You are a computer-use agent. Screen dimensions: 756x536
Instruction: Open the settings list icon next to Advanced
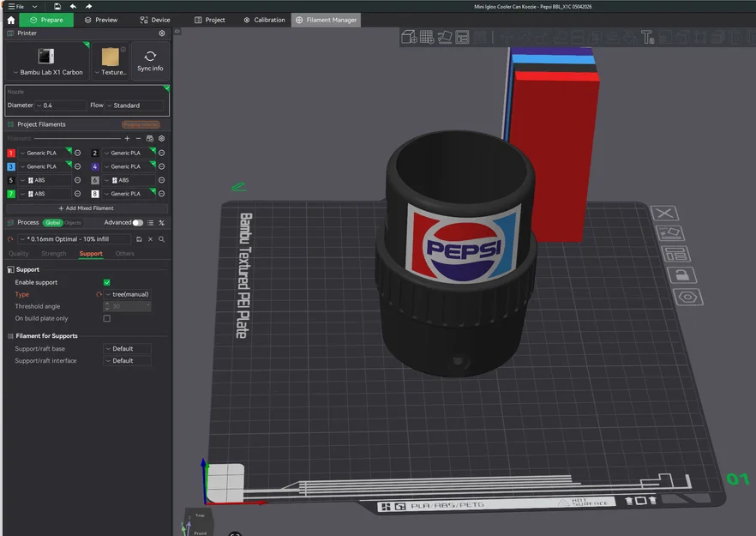coord(151,223)
